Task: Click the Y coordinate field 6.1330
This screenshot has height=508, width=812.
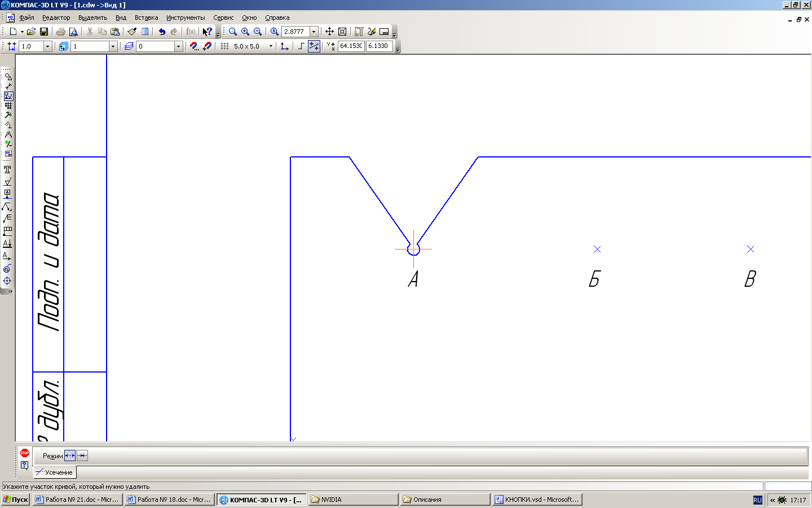Action: pos(379,46)
